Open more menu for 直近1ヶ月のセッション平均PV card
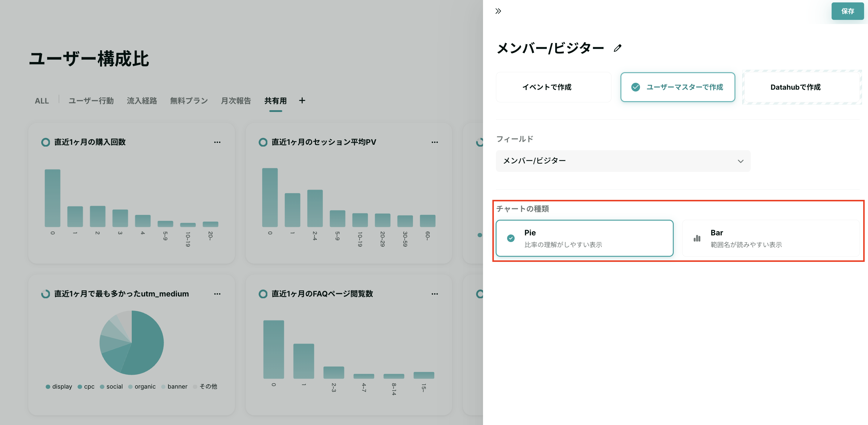The width and height of the screenshot is (868, 425). click(435, 142)
